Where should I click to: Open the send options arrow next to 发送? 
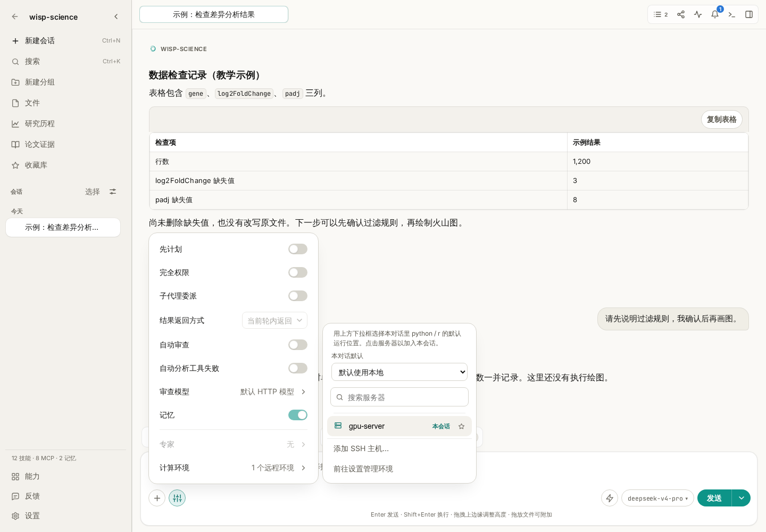tap(741, 498)
